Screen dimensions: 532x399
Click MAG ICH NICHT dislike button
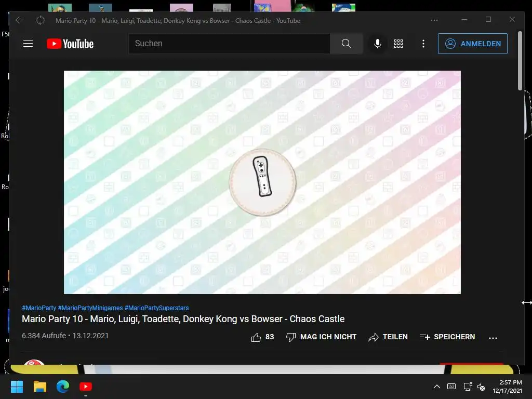(x=321, y=337)
